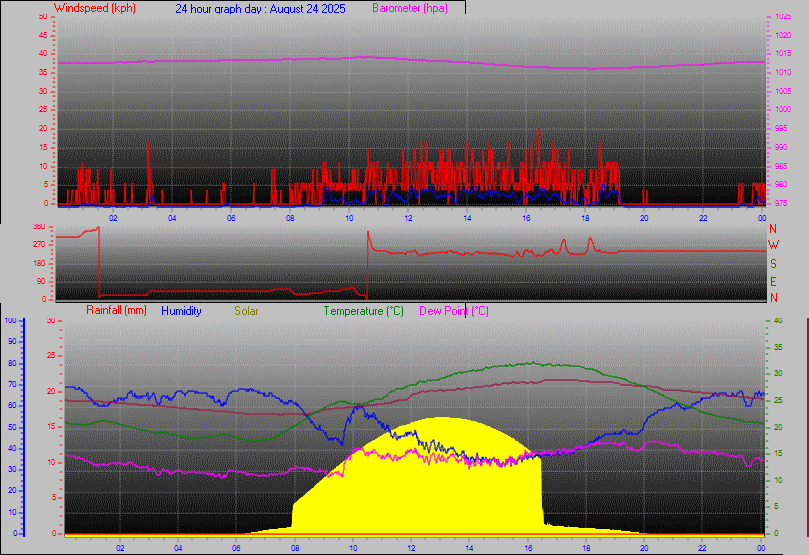Click the "W" compass label on direction graph

pos(773,245)
